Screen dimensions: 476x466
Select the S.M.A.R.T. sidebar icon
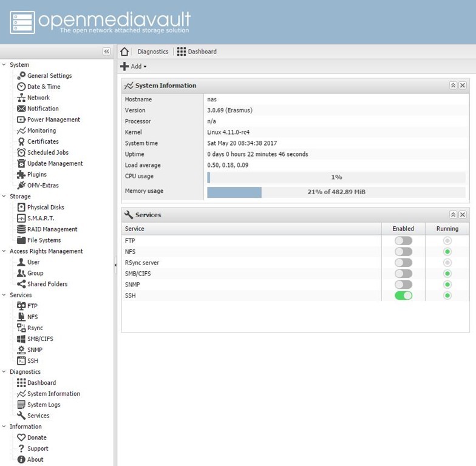pyautogui.click(x=21, y=218)
